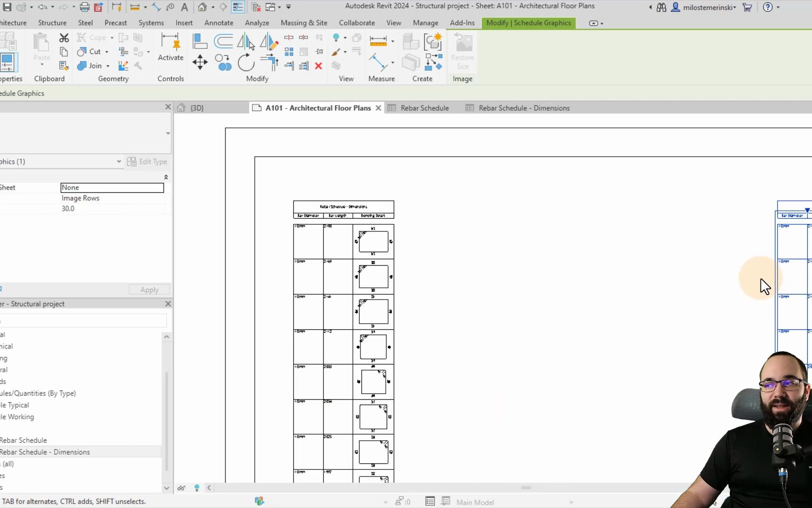Collapse the properties group via upward chevron
The height and width of the screenshot is (508, 812).
[165, 177]
